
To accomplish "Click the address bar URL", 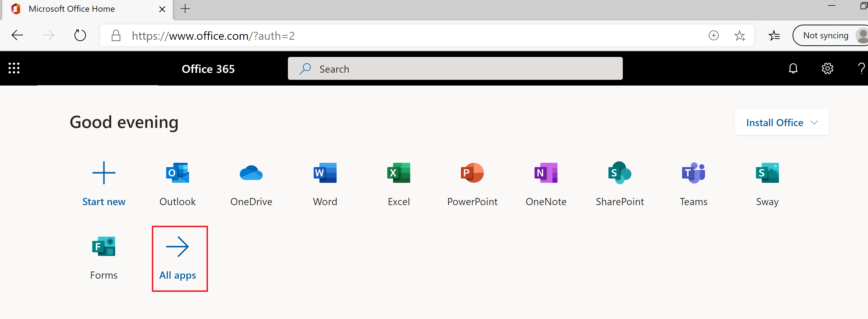I will click(x=213, y=36).
